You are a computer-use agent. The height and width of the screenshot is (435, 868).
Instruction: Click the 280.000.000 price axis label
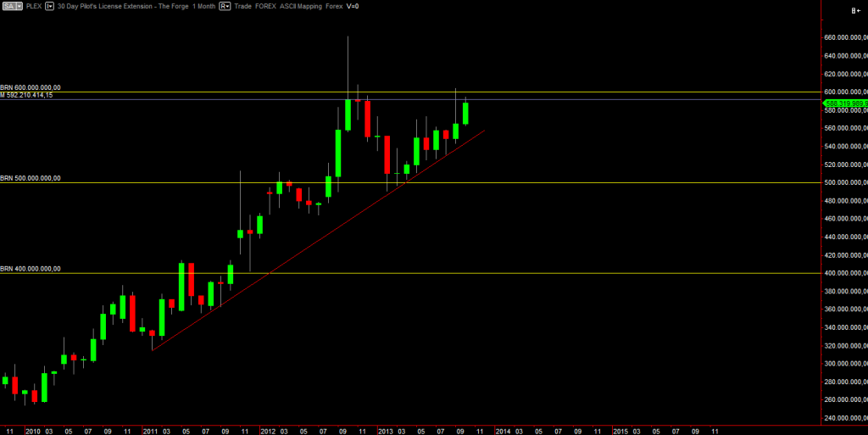[846, 382]
